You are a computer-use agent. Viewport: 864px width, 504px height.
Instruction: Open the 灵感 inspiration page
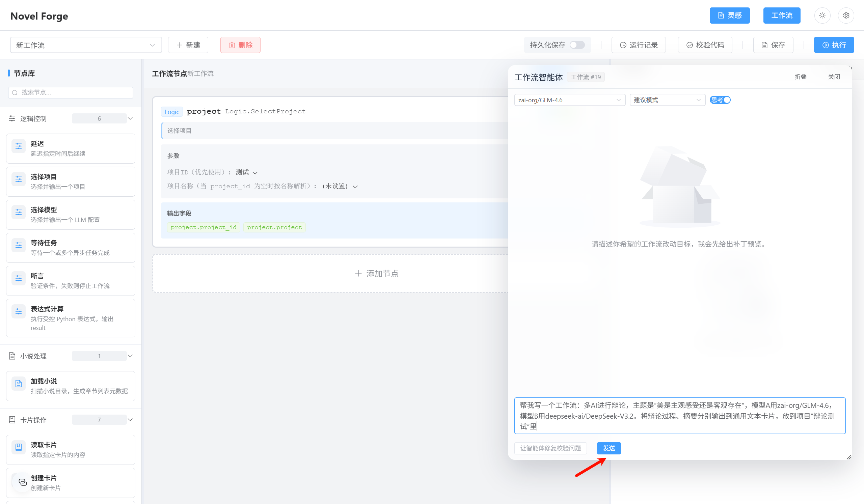pyautogui.click(x=729, y=16)
